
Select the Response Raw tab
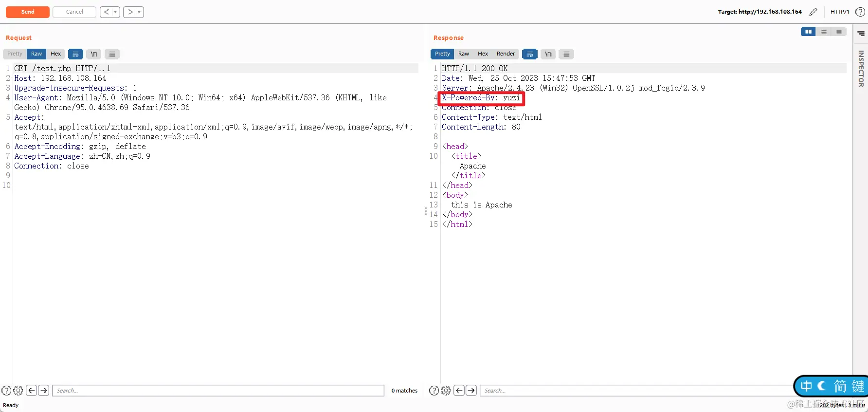tap(464, 54)
